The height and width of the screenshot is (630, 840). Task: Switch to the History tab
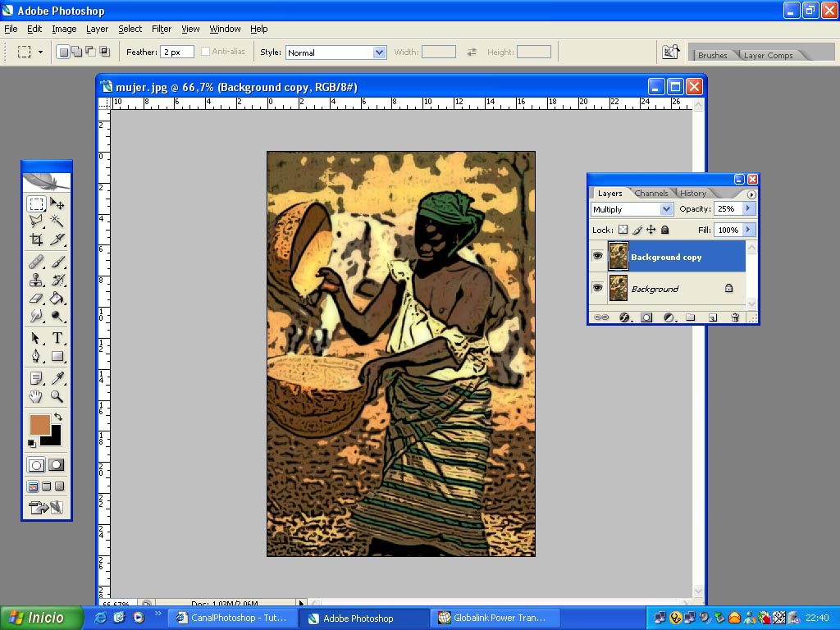(693, 194)
